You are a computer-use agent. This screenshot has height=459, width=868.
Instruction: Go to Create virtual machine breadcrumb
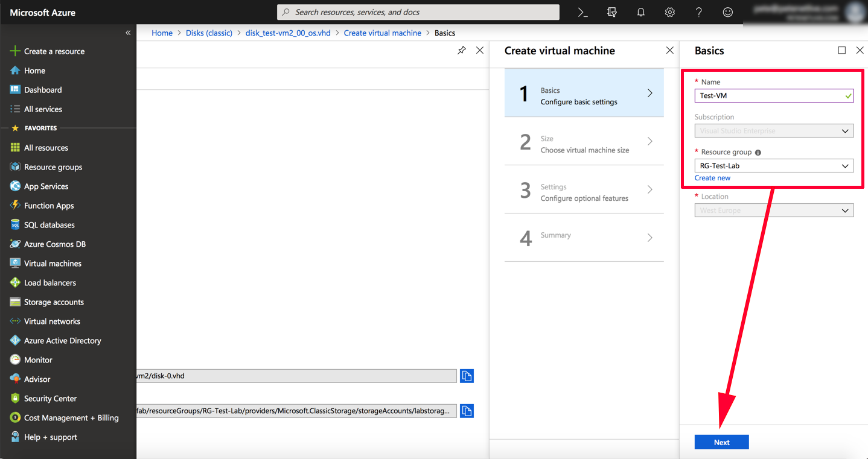tap(383, 33)
